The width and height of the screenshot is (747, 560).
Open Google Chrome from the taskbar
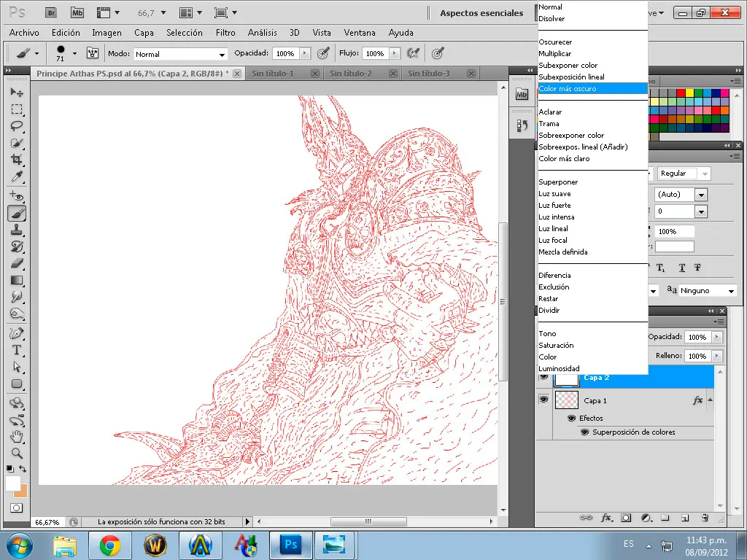(x=110, y=545)
